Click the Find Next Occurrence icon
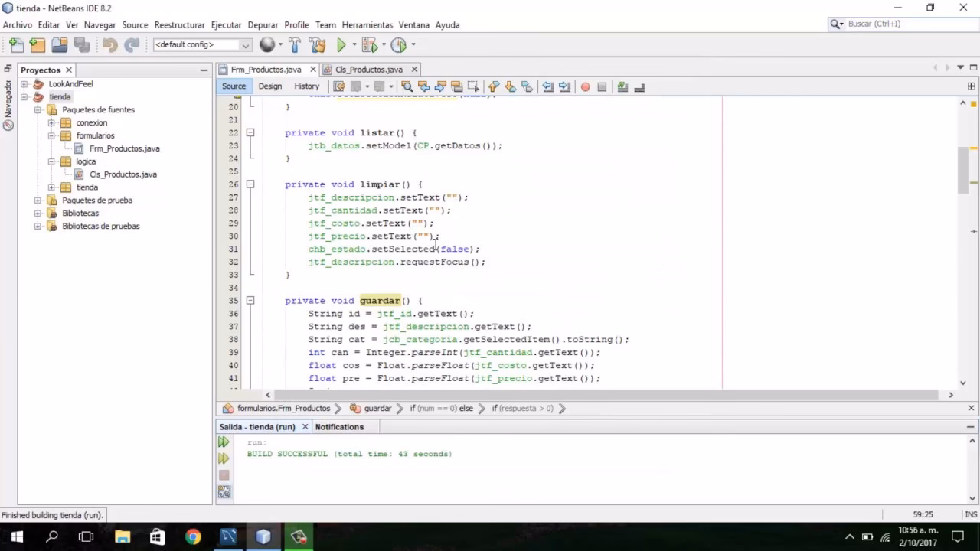Image resolution: width=980 pixels, height=551 pixels. [440, 86]
